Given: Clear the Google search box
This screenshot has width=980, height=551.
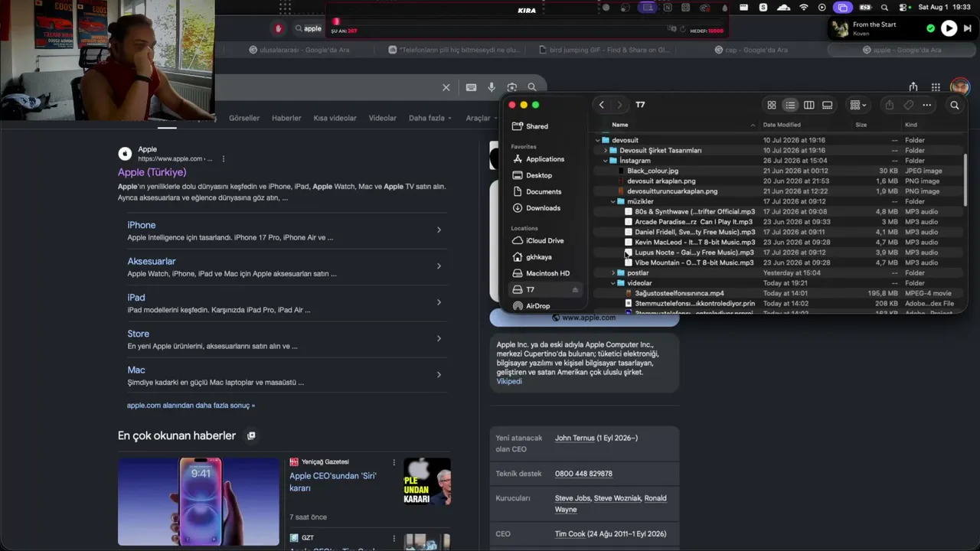Looking at the screenshot, I should tap(446, 87).
